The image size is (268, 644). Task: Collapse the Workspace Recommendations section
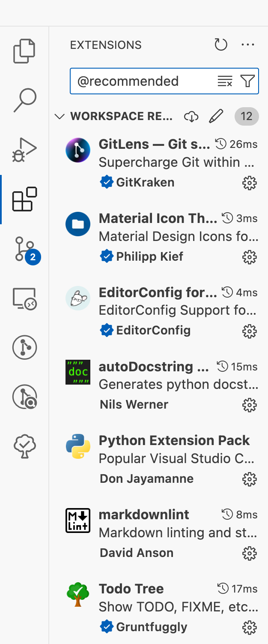tap(60, 116)
